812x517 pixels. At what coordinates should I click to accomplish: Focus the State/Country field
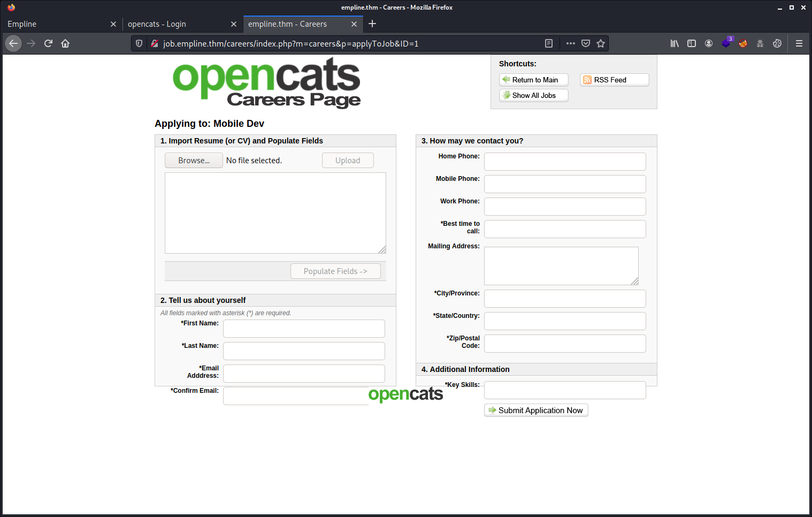[x=565, y=321]
